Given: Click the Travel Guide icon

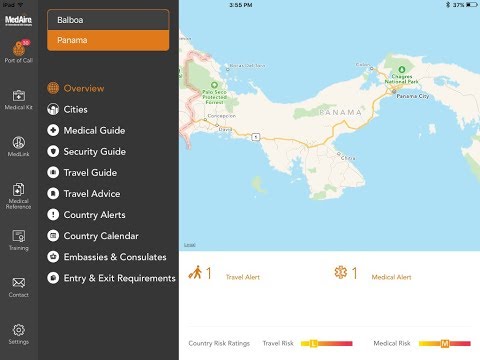Looking at the screenshot, I should click(53, 173).
